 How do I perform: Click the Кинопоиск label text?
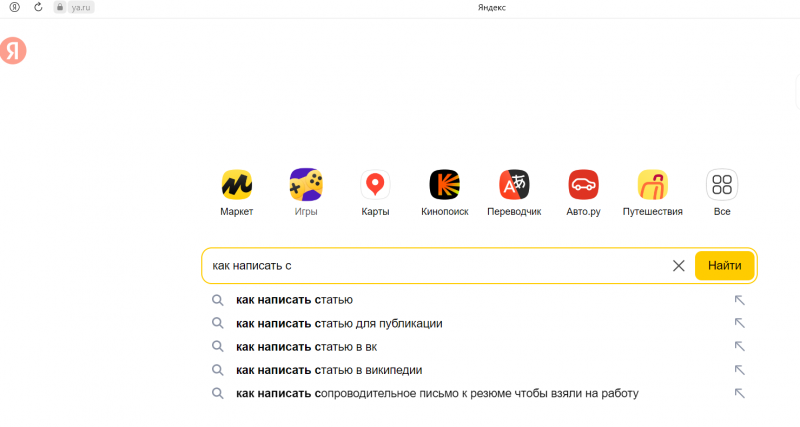point(444,211)
